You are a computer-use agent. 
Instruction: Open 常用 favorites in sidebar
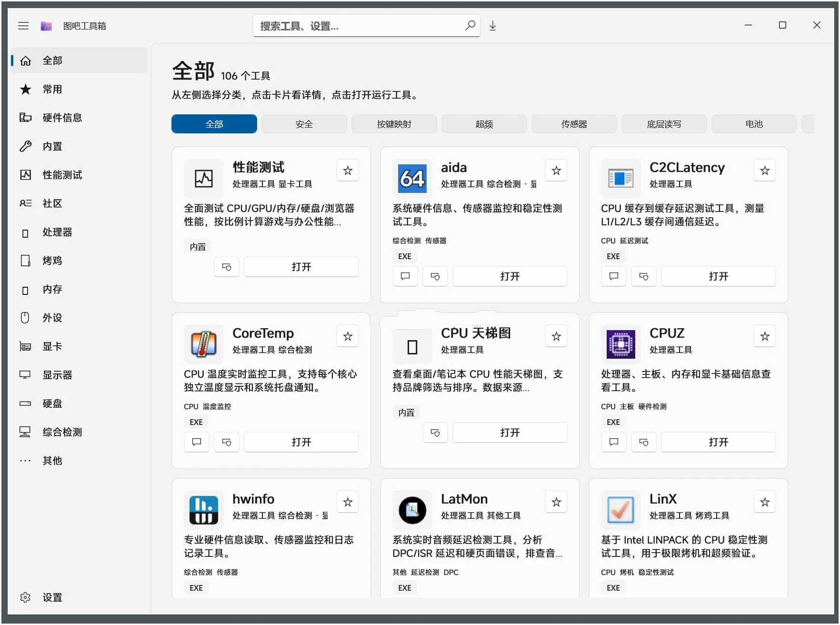click(80, 89)
